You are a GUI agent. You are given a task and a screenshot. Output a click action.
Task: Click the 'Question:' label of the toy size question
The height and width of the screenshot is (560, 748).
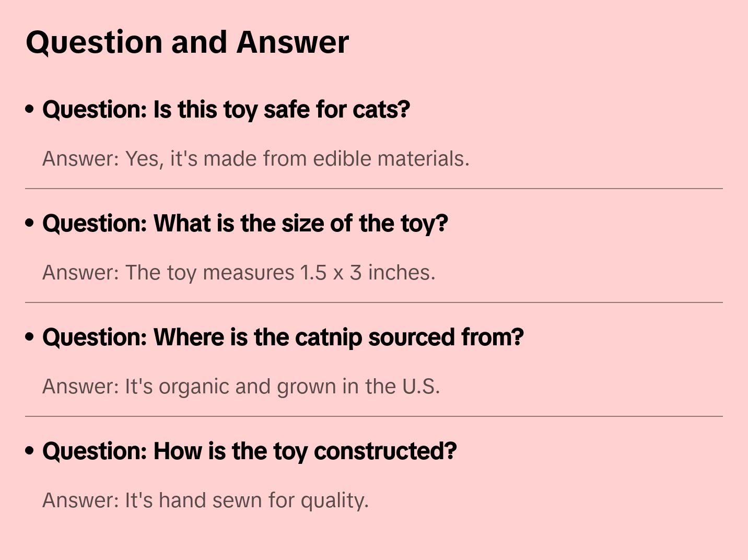point(95,224)
